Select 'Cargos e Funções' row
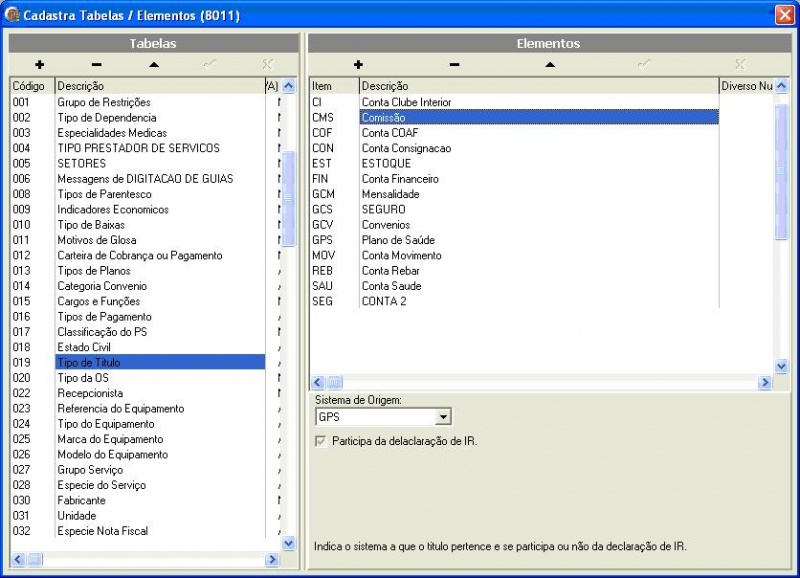 click(x=145, y=301)
